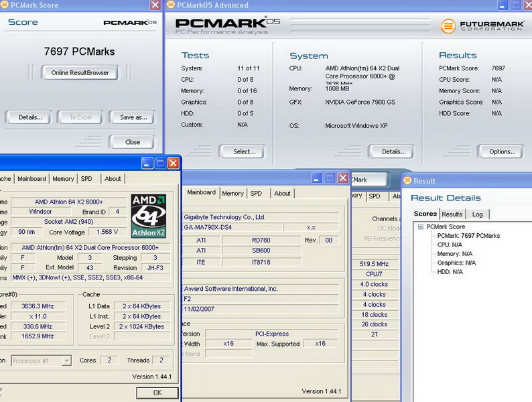Select 'Memory: N/A' tree row
The height and width of the screenshot is (402, 532).
coord(455,254)
